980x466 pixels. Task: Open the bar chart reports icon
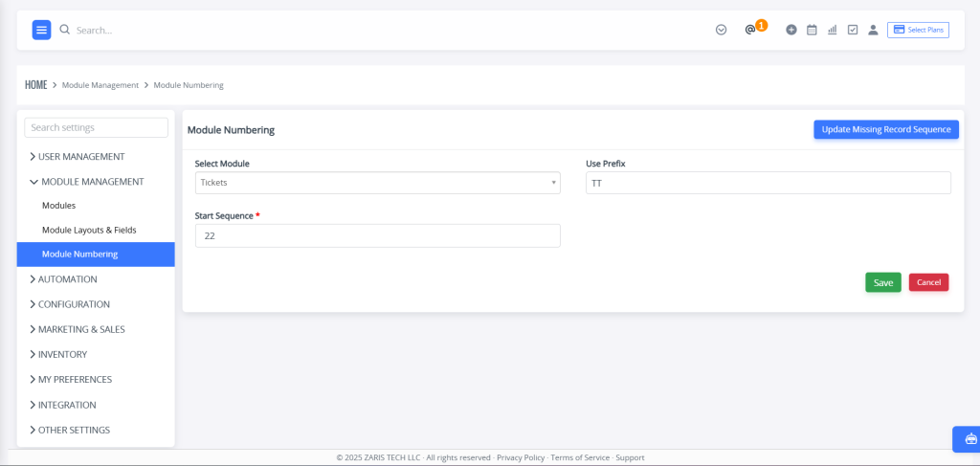point(832,30)
